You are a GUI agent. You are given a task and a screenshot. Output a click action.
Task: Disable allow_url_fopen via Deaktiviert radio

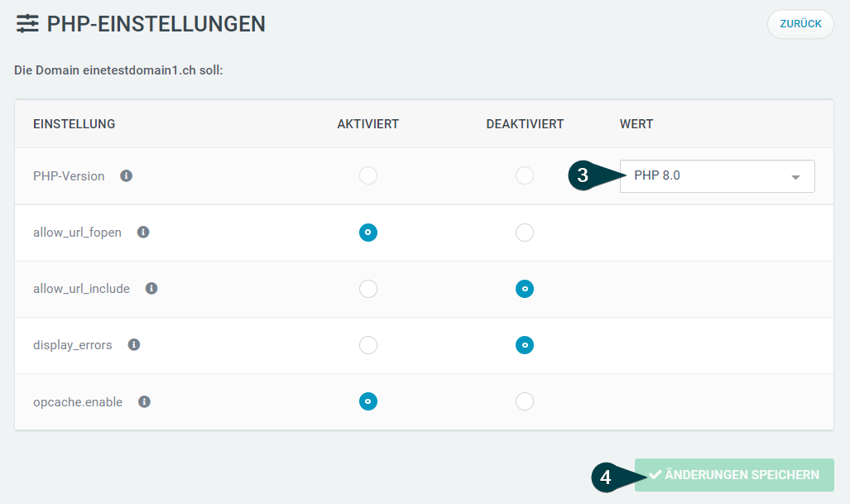tap(524, 233)
